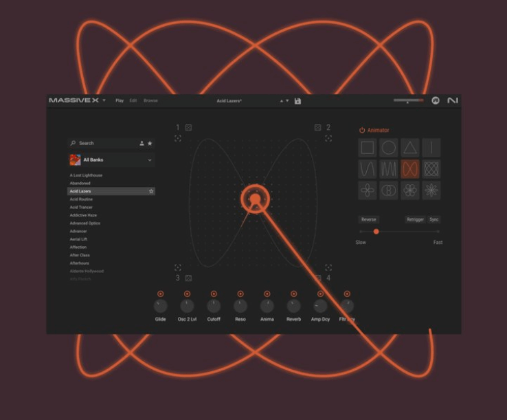Screen dimensions: 507x420
Task: Step to the next preset with the down arrow
Action: coord(287,101)
